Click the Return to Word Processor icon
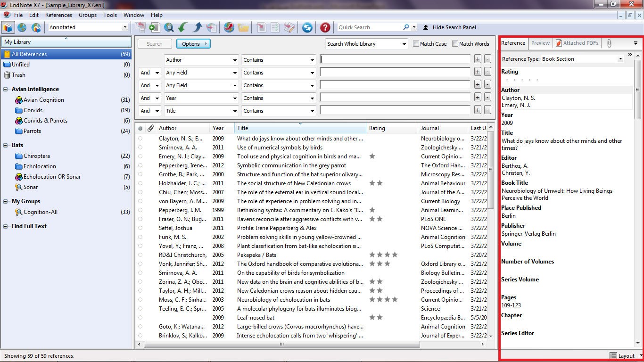The height and width of the screenshot is (362, 644). point(289,27)
